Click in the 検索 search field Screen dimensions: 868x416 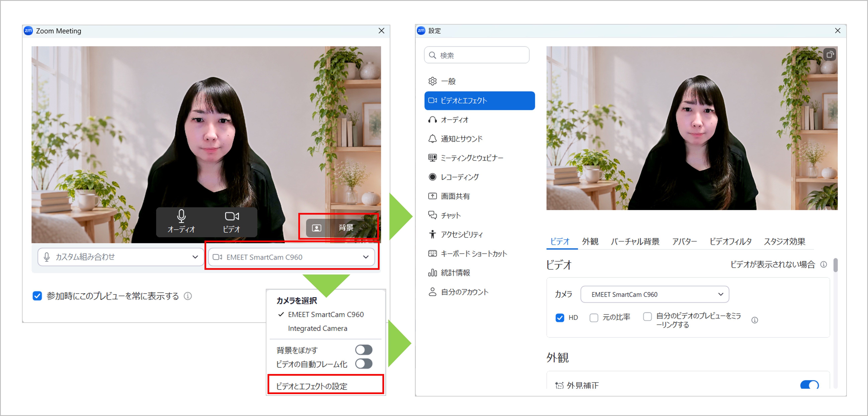(x=476, y=55)
